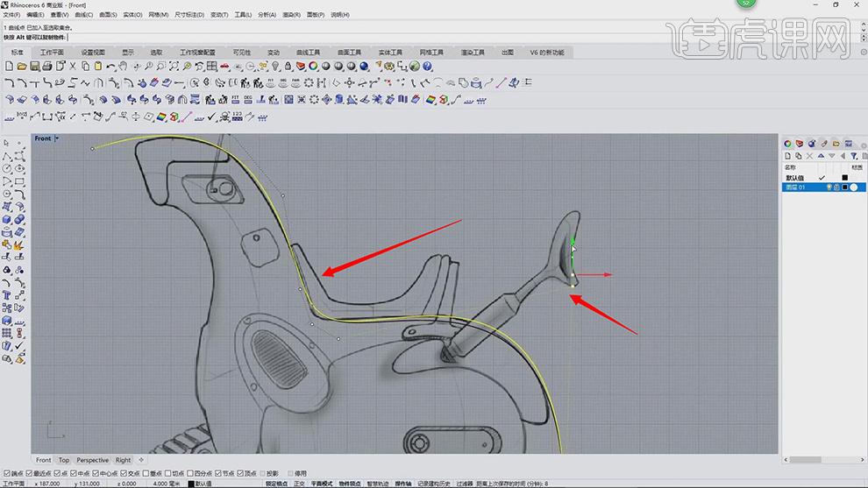Click the Help question mark icon
Viewport: 868px width, 488px height.
[x=427, y=67]
